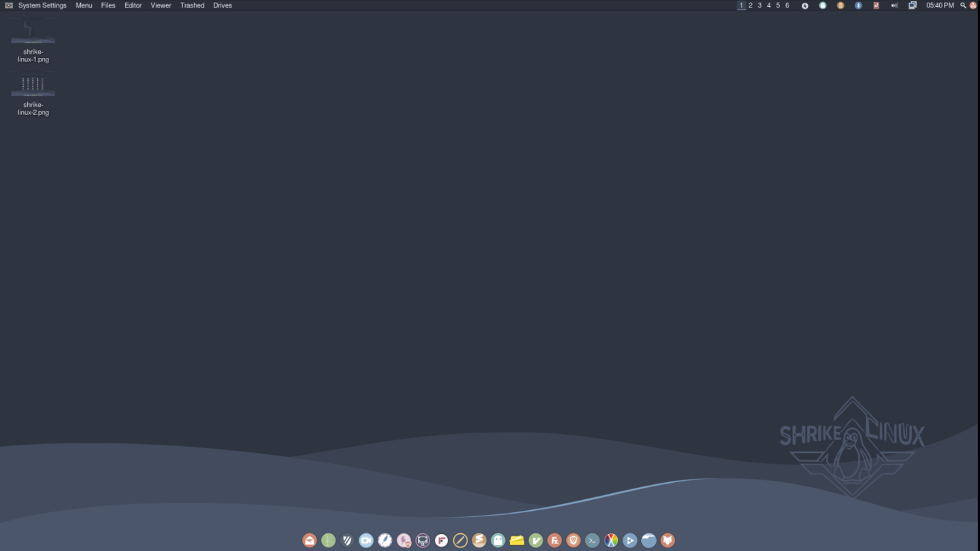Open the Files menu item
The height and width of the screenshot is (551, 980).
point(108,5)
